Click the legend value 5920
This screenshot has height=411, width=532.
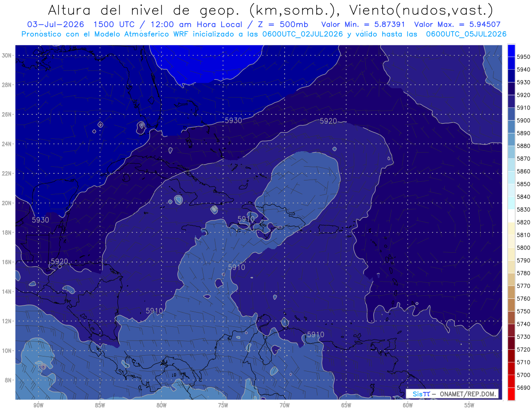pos(524,95)
